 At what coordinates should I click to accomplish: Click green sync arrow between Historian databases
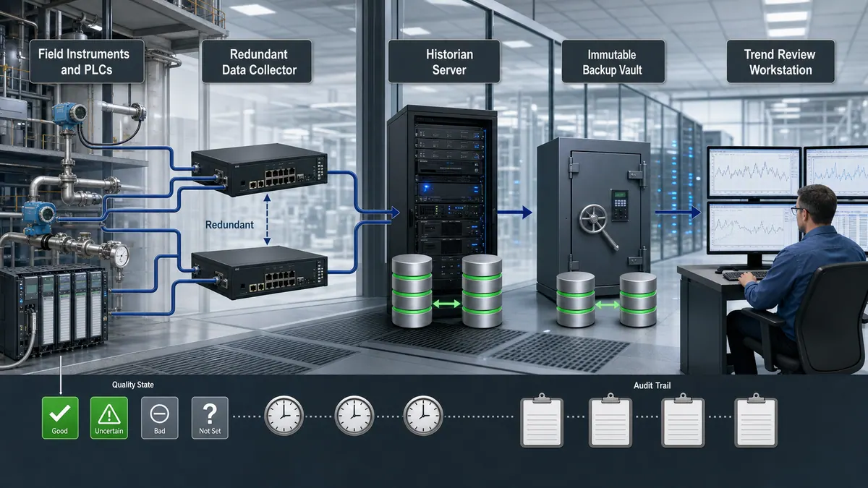(x=447, y=304)
